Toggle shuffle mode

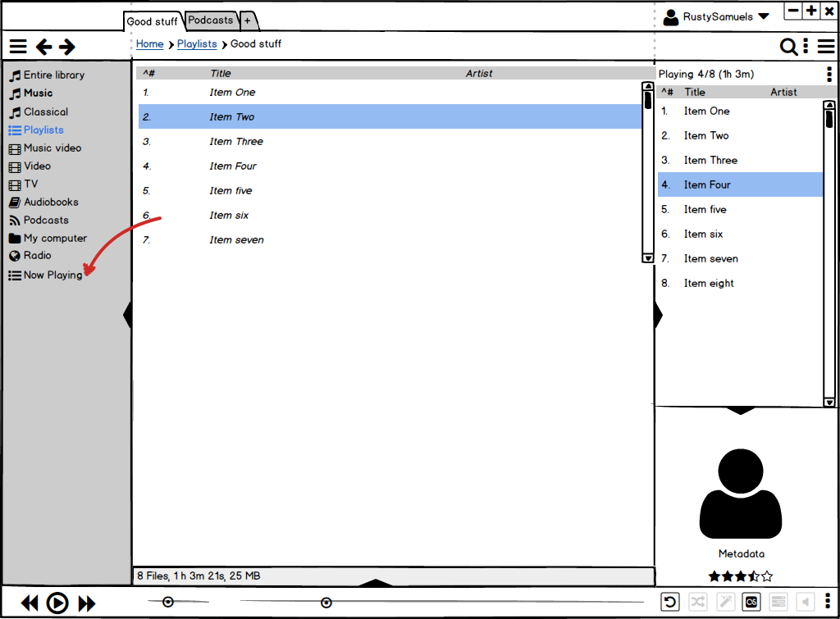697,602
